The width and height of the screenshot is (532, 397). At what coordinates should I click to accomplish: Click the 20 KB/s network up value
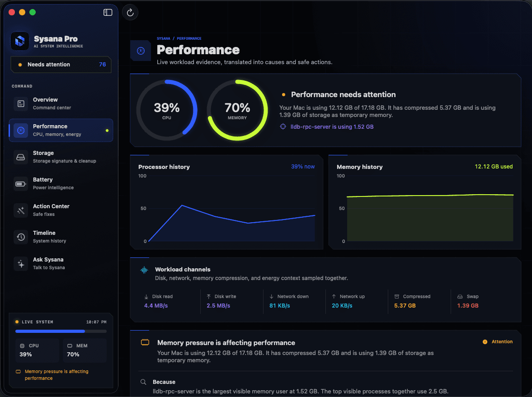[342, 306]
